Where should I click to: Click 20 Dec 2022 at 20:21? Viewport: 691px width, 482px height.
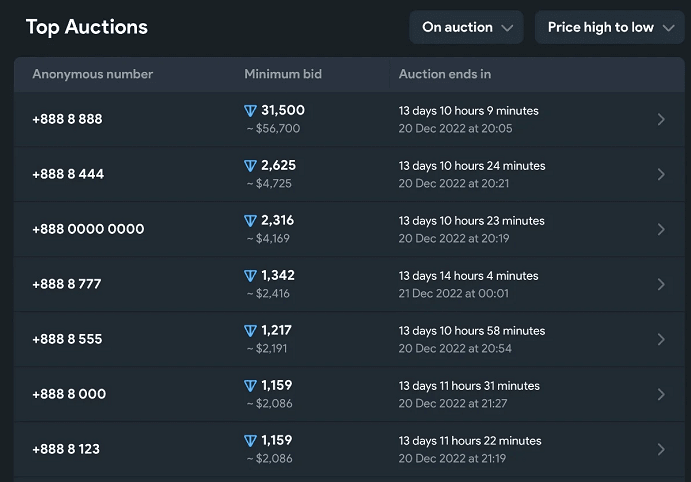point(453,184)
